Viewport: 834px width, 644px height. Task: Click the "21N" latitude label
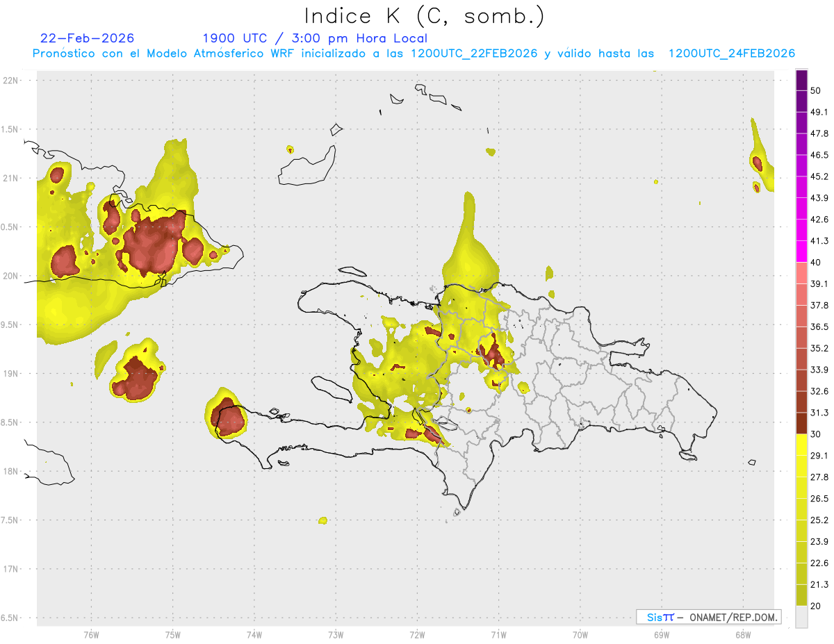(10, 178)
